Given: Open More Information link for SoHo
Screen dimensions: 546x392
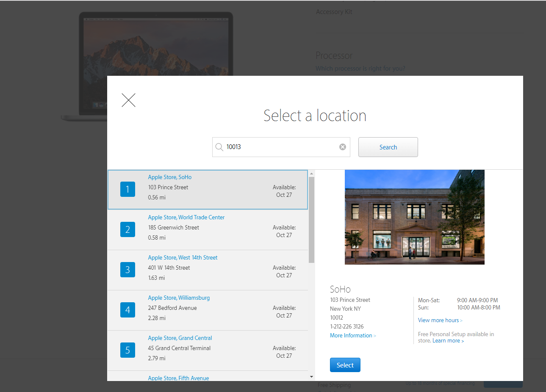Looking at the screenshot, I should [353, 335].
